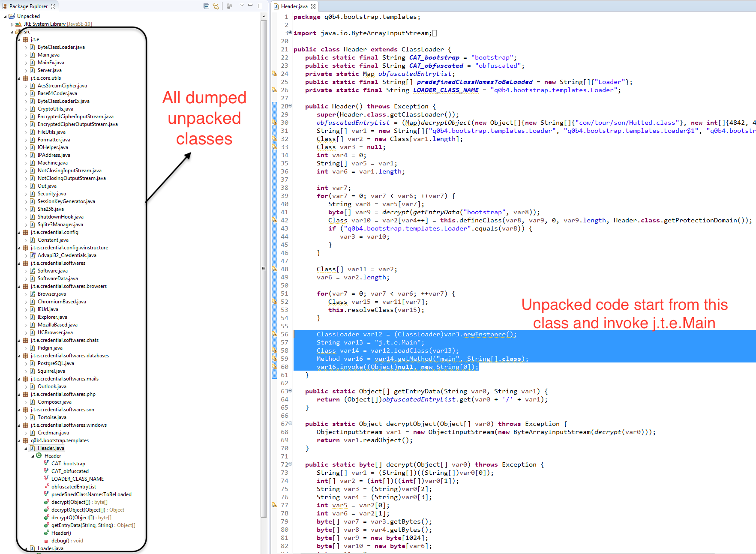The width and height of the screenshot is (756, 554).
Task: Select Server.java in the tree
Action: pos(49,70)
